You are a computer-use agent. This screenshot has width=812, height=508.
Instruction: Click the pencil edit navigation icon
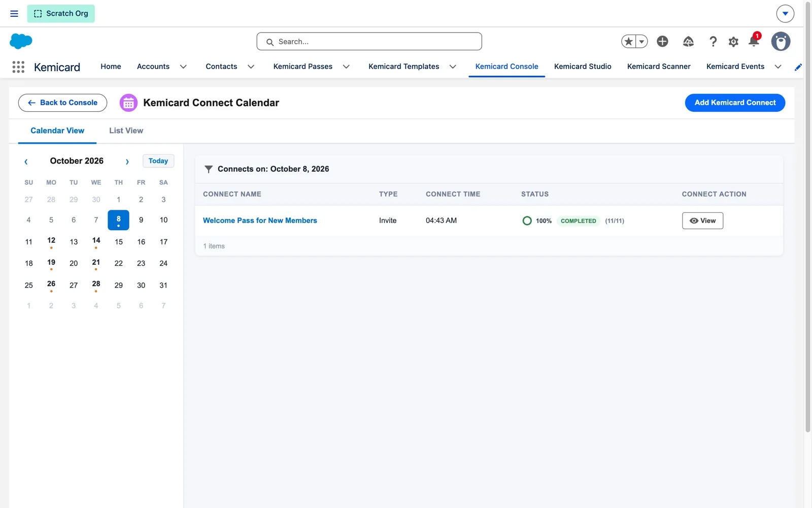point(798,67)
